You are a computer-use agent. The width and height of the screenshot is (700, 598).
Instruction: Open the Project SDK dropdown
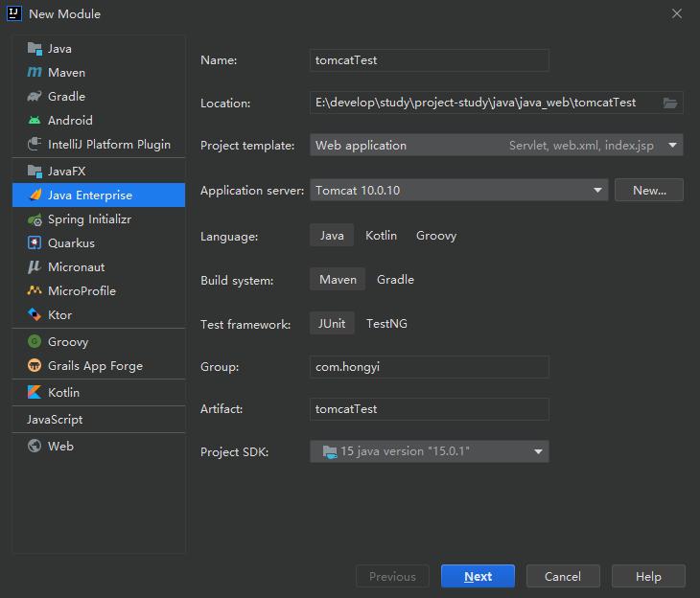tap(429, 451)
